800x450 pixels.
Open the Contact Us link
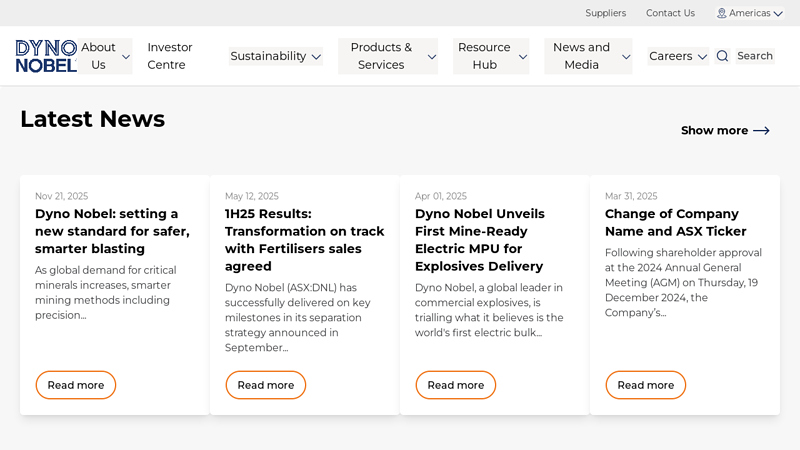point(670,13)
